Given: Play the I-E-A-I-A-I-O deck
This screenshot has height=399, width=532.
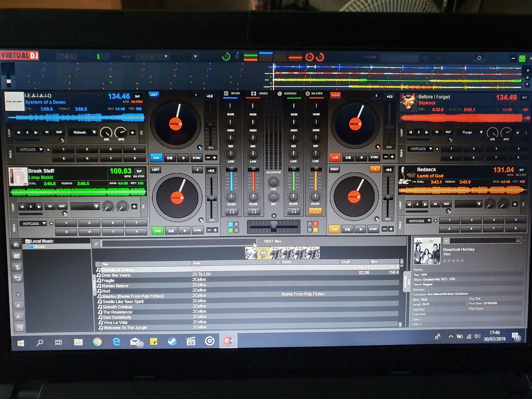Looking at the screenshot, I should (183, 157).
